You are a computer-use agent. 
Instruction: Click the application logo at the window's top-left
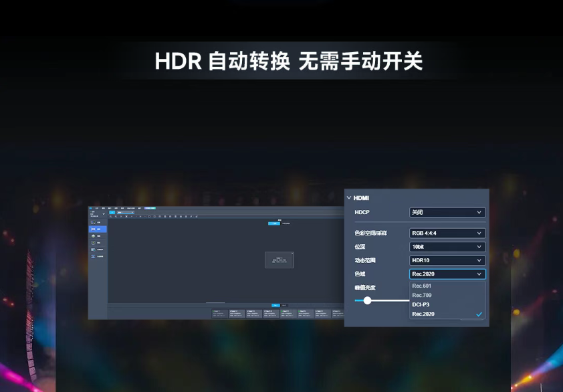point(90,208)
